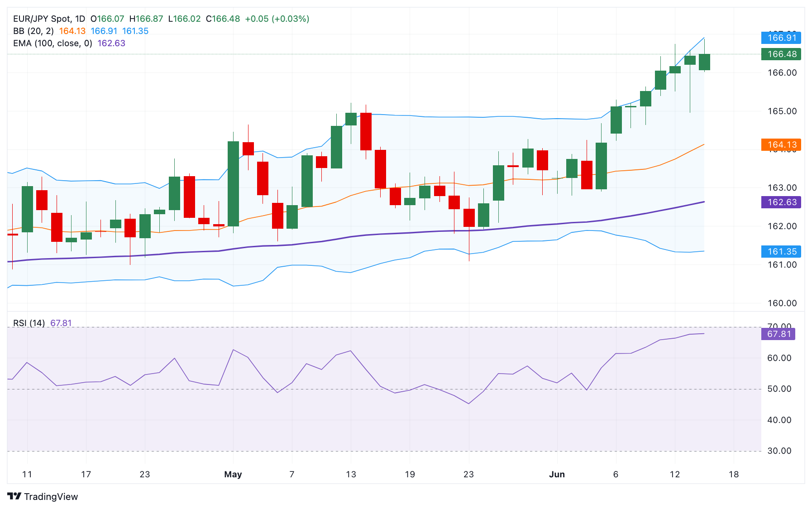
Task: Click the latest green candlestick body
Action: (x=704, y=62)
